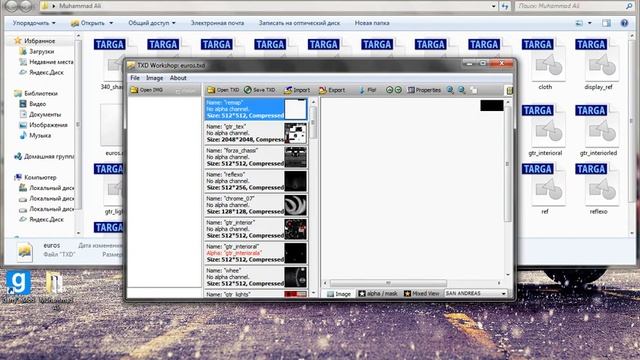Select the "remap" texture entry
640x360 pixels.
point(256,109)
